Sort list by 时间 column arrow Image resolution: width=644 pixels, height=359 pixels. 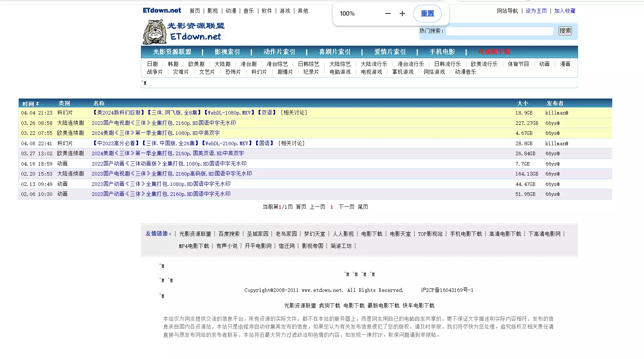point(37,104)
